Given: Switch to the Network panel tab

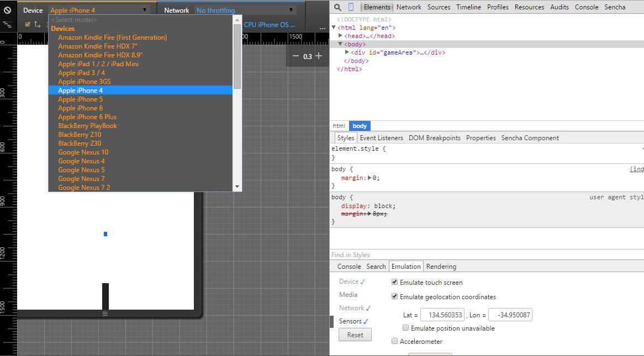Looking at the screenshot, I should point(409,7).
